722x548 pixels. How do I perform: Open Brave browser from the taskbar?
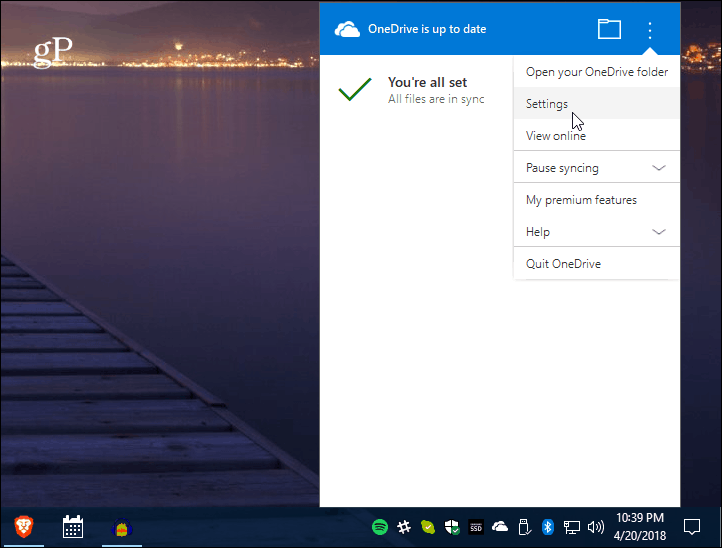[x=24, y=527]
